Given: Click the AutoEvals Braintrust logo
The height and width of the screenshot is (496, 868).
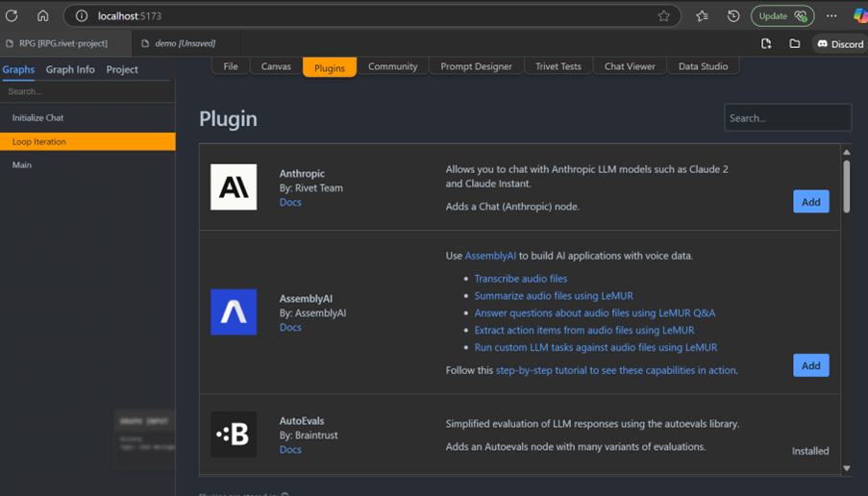Looking at the screenshot, I should [234, 434].
